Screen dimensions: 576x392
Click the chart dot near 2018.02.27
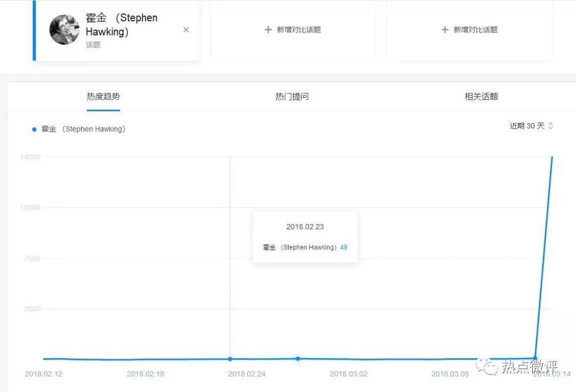click(x=298, y=359)
